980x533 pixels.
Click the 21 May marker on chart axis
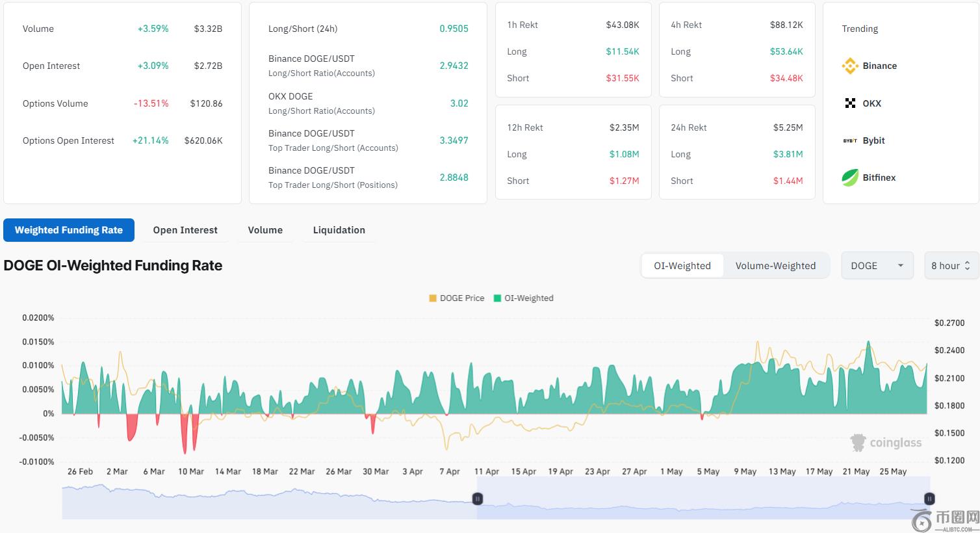(x=856, y=471)
